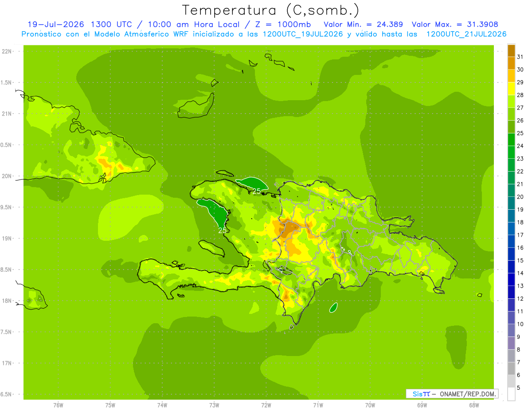Click the longitude axis label "68W"
Image resolution: width=532 pixels, height=411 pixels.
coord(474,405)
